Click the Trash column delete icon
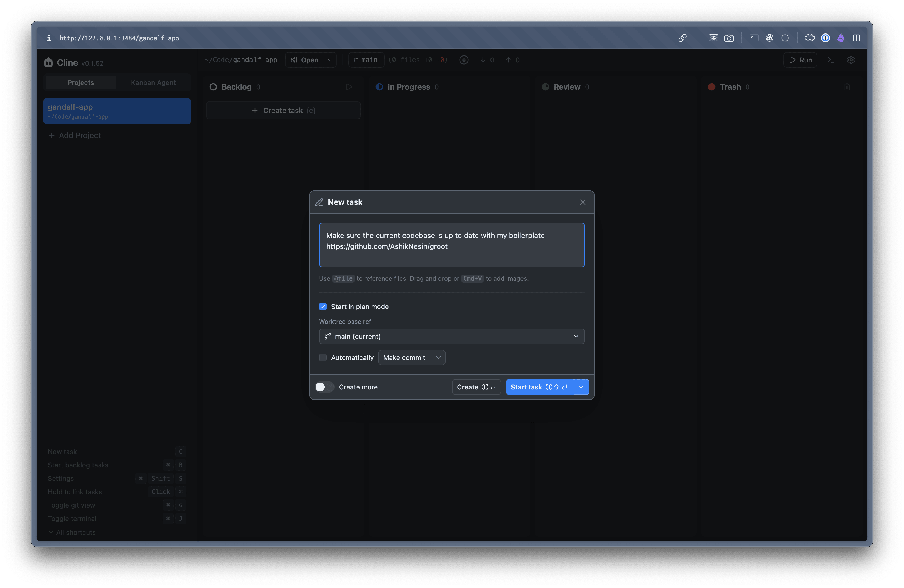This screenshot has width=904, height=588. pos(847,87)
